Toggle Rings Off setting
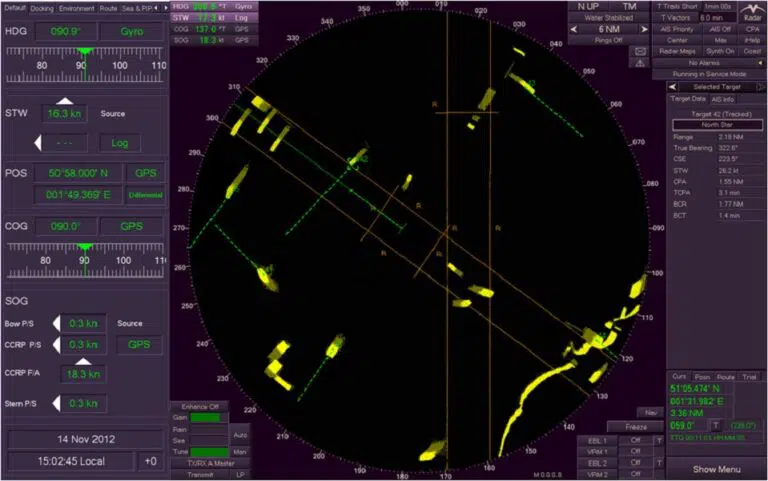768x481 pixels. [x=609, y=40]
